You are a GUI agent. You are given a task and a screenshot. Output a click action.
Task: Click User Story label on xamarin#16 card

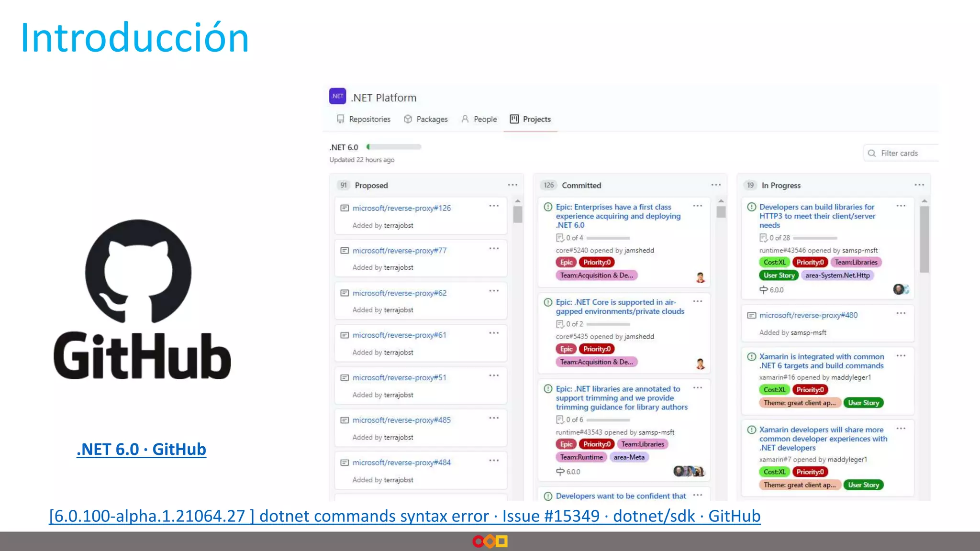pos(864,403)
